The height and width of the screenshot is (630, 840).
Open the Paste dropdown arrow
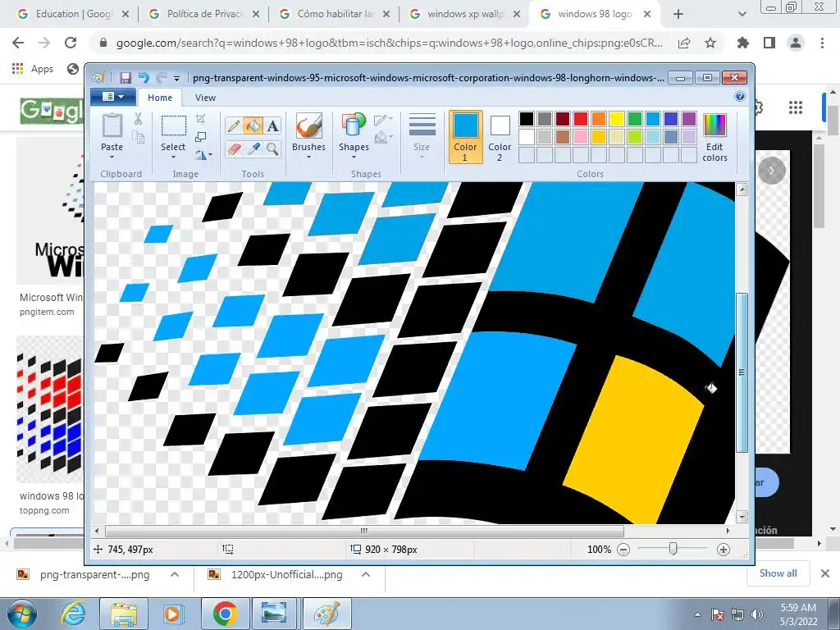coord(112,157)
